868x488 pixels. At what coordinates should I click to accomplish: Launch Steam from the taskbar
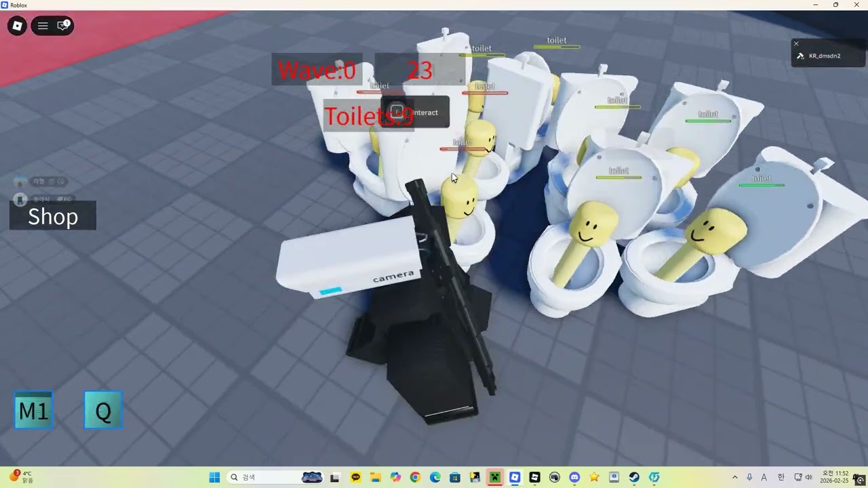pyautogui.click(x=634, y=478)
